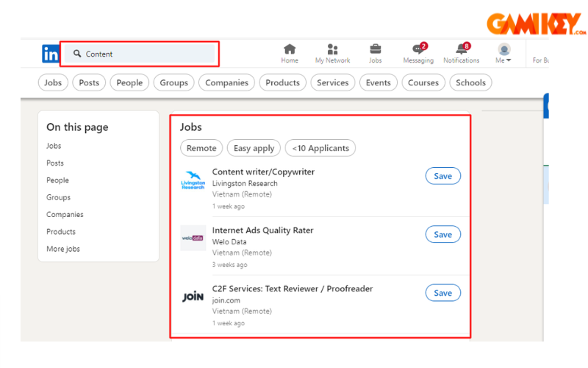Jump to People in On this page

pos(58,180)
